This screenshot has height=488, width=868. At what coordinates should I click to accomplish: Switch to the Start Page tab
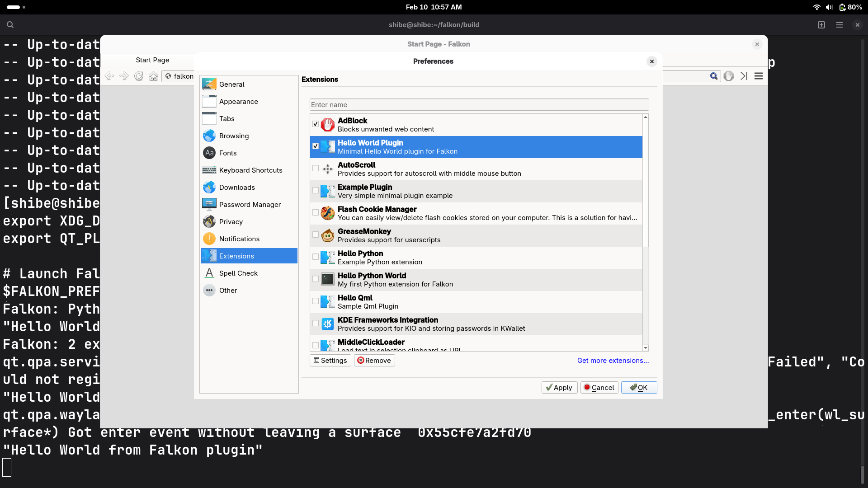click(x=152, y=60)
